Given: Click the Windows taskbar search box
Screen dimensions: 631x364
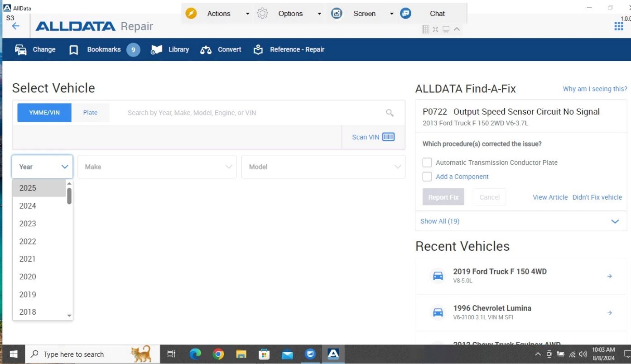Looking at the screenshot, I should 92,354.
